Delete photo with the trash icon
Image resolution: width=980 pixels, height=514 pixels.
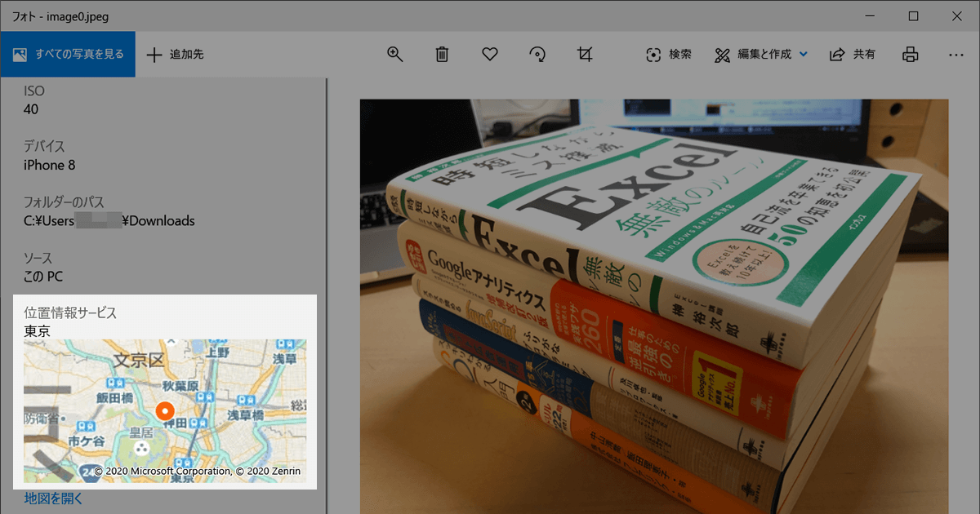tap(442, 55)
